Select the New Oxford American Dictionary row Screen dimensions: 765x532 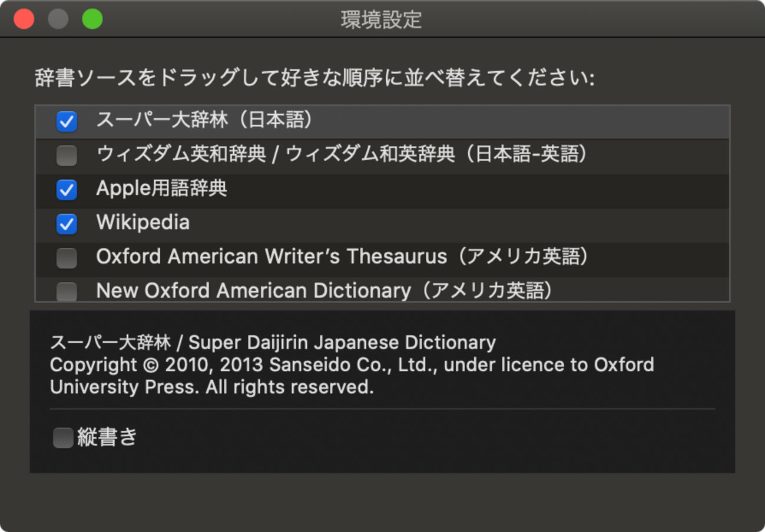pyautogui.click(x=382, y=289)
